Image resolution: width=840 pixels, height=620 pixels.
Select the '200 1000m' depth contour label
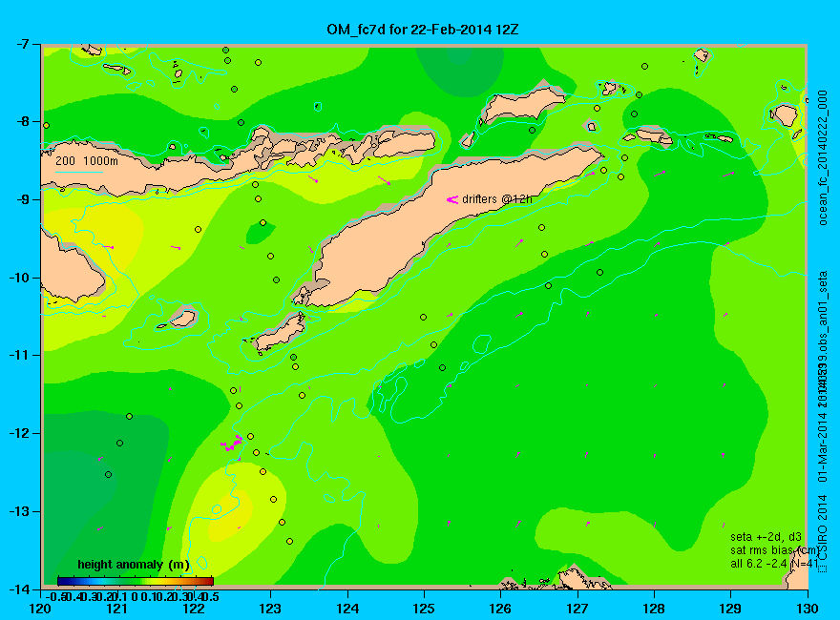(87, 160)
